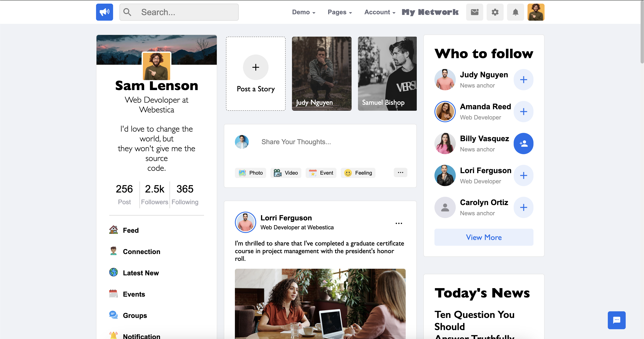Click the 256 Post stat
Viewport: 644px width, 339px height.
click(x=124, y=194)
